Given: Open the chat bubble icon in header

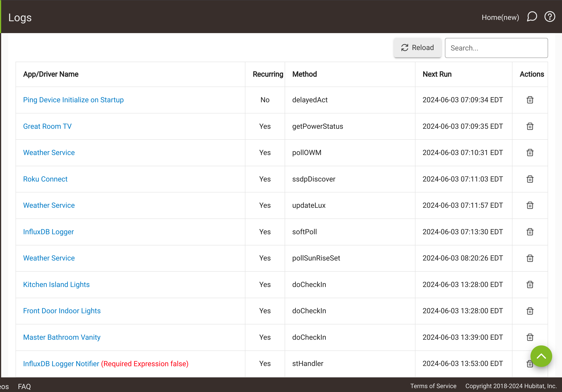Looking at the screenshot, I should pos(532,17).
